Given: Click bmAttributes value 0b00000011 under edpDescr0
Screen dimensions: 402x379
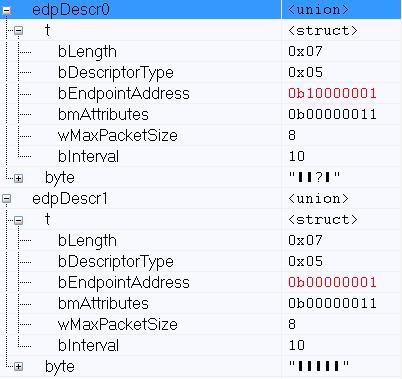Looking at the screenshot, I should tap(332, 114).
